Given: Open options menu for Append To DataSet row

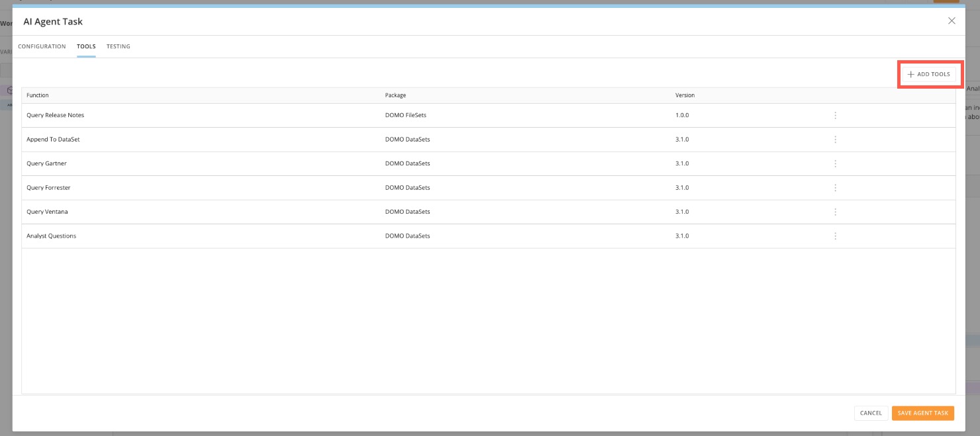Looking at the screenshot, I should pyautogui.click(x=835, y=140).
